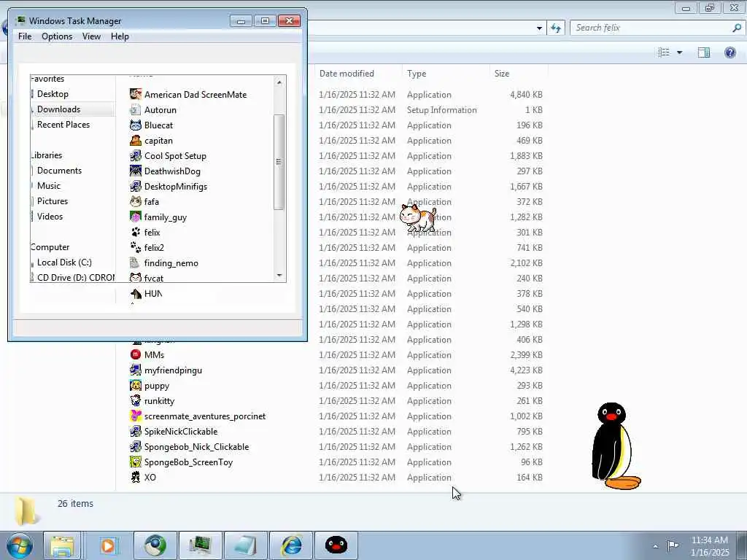This screenshot has height=560, width=747.
Task: Click the Explorer address bar refresh button
Action: point(556,28)
